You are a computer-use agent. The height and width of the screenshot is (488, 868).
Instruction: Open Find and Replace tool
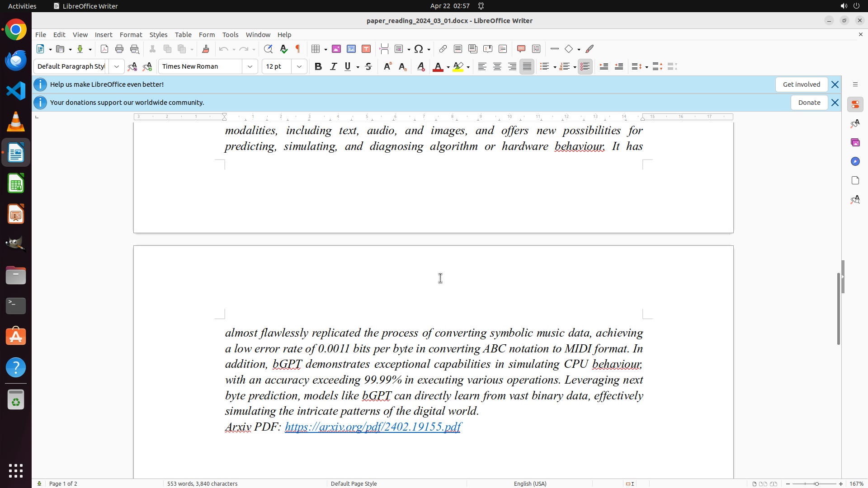point(268,49)
